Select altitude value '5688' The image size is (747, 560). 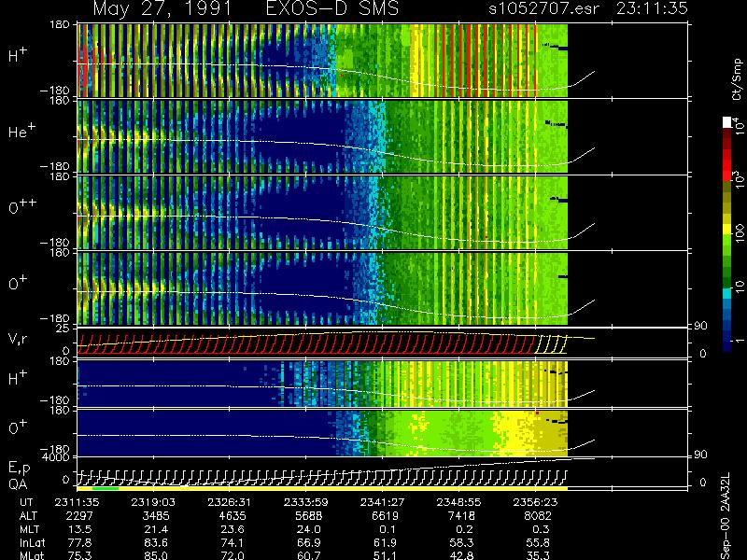309,516
